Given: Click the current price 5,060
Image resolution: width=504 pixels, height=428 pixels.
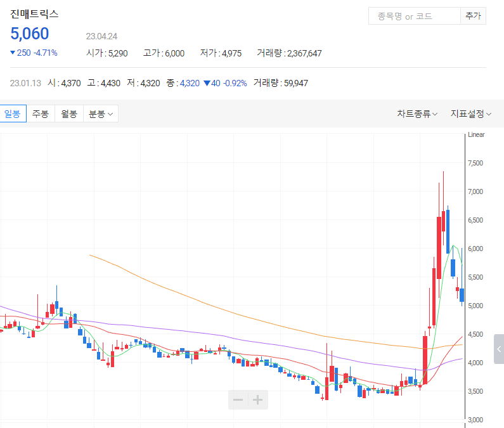Looking at the screenshot, I should click(30, 34).
